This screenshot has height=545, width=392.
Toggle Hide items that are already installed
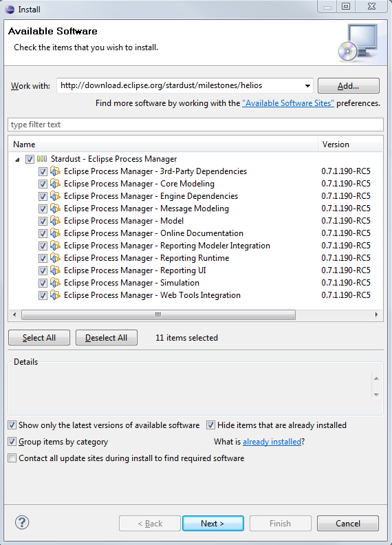210,425
